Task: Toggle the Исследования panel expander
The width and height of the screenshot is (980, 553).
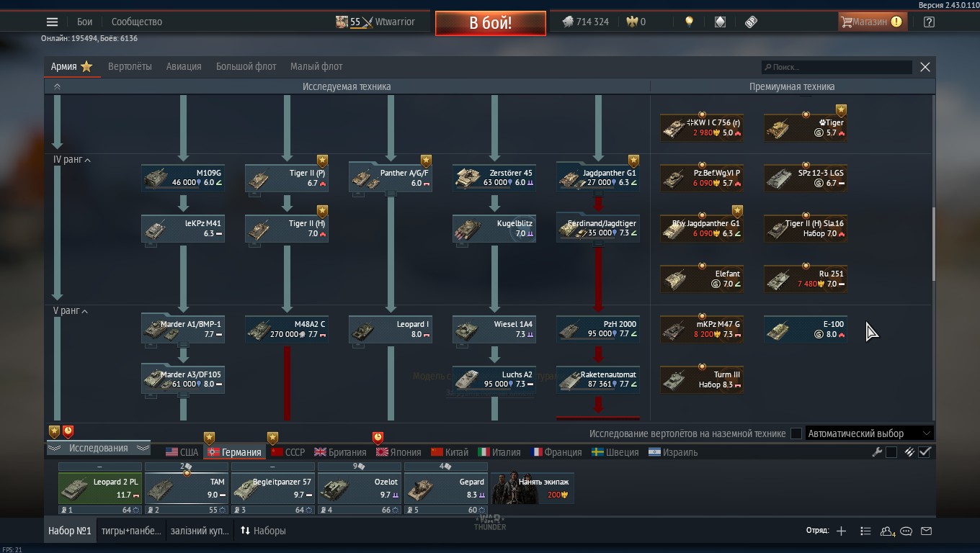Action: pyautogui.click(x=98, y=448)
